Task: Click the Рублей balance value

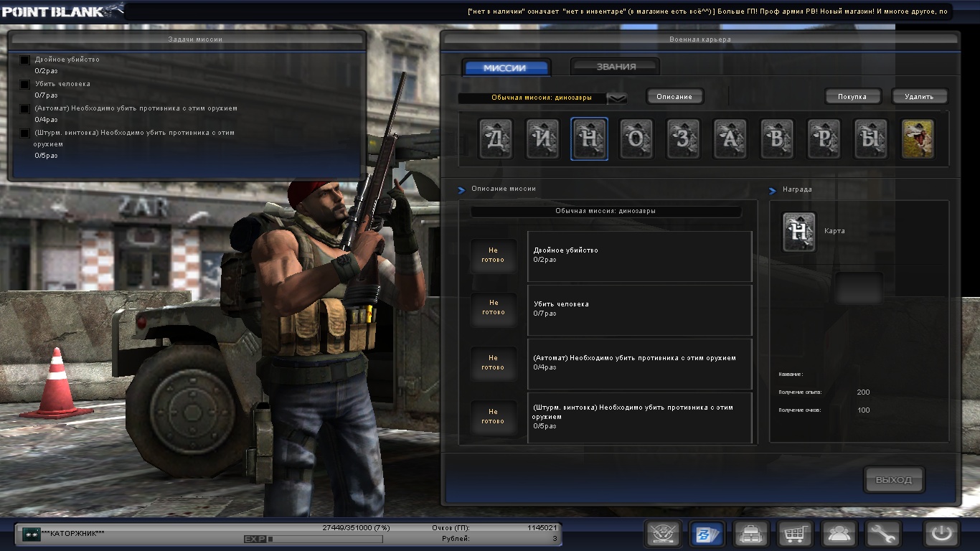Action: pyautogui.click(x=554, y=538)
